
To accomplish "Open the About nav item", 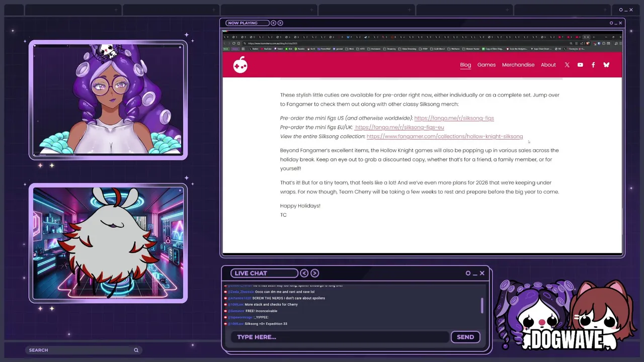I will pos(548,65).
